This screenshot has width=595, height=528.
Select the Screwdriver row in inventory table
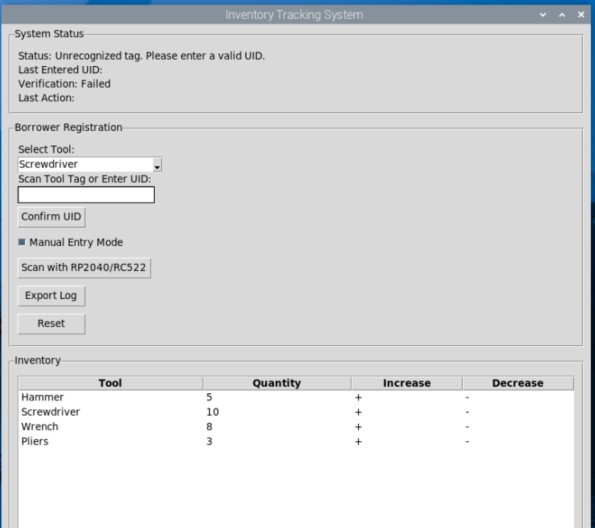point(296,412)
